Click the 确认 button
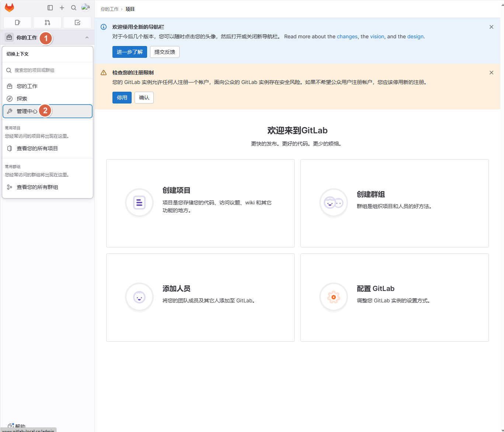 coord(144,98)
